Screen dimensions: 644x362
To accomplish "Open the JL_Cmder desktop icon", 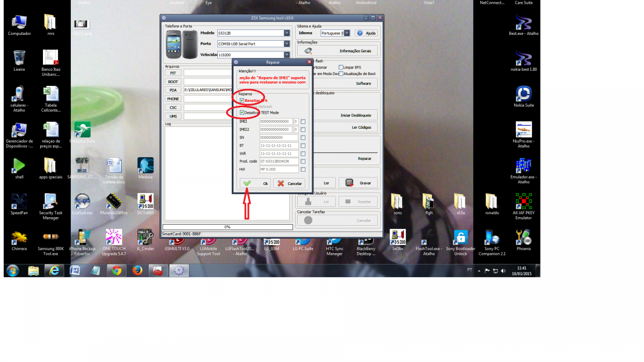I will coord(145,240).
